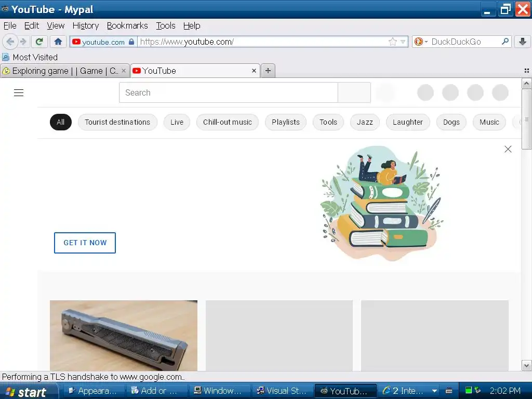Open the Most Visited bookmarks folder
The image size is (532, 399).
click(x=30, y=57)
